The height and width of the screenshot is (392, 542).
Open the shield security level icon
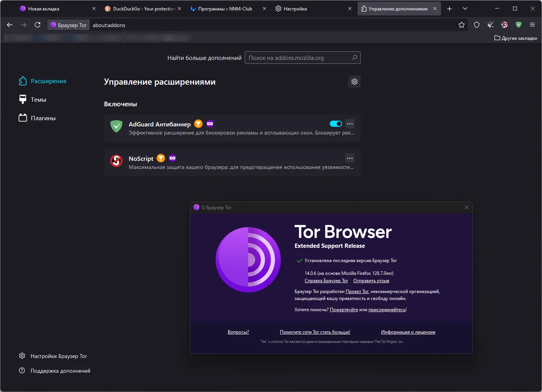tap(477, 25)
